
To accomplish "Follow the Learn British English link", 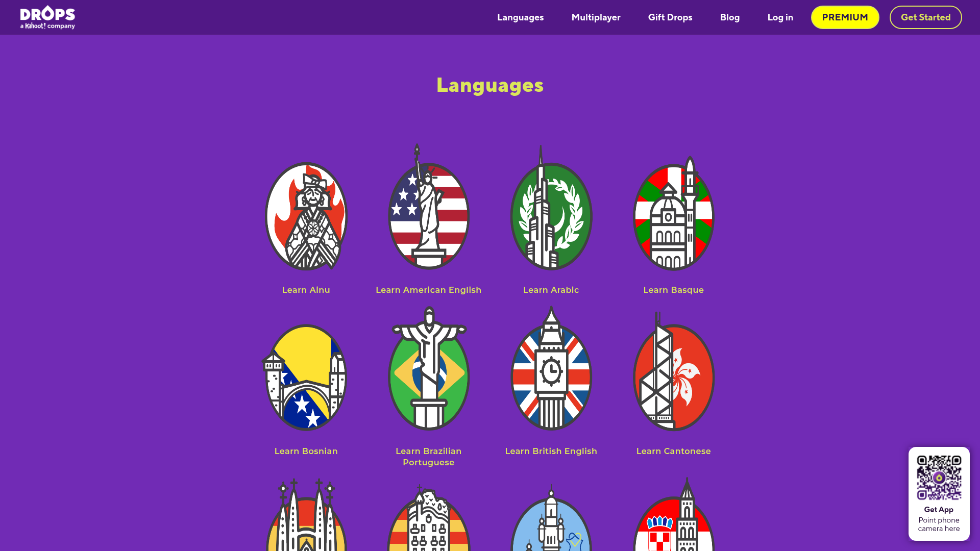I will tap(551, 451).
